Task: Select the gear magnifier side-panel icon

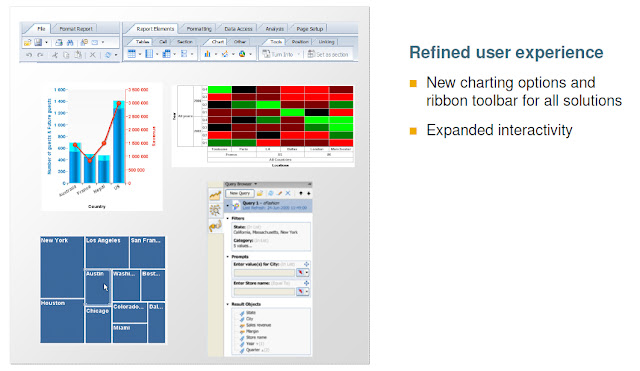Action: 215,211
